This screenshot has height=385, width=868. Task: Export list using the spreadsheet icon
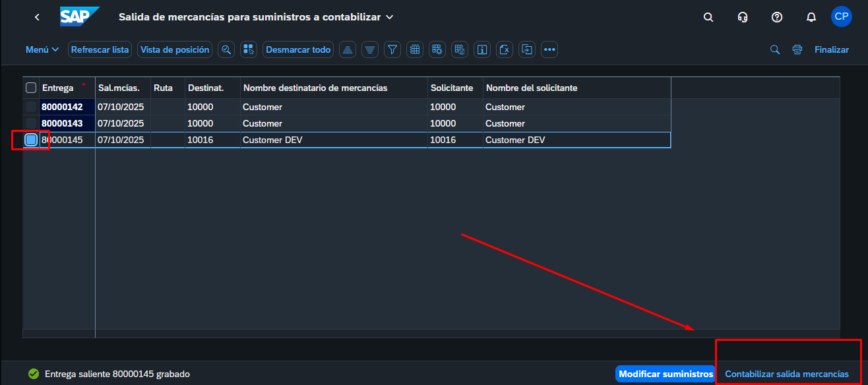click(x=505, y=49)
